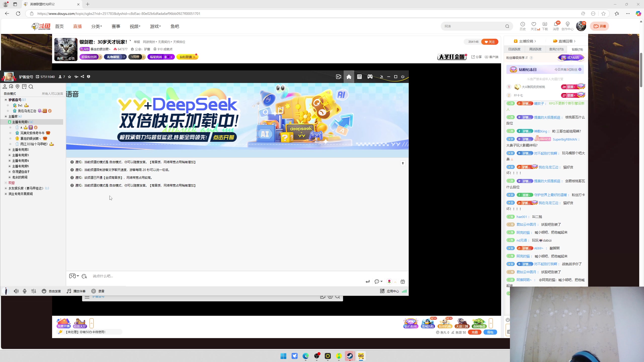This screenshot has width=644, height=362.
Task: Click the 开播 start streaming button
Action: (x=600, y=26)
